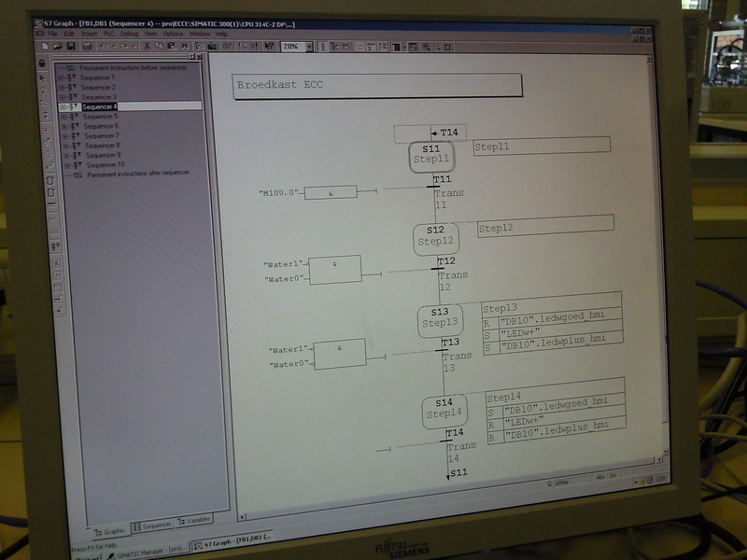747x560 pixels.
Task: Click the Open file toolbar icon
Action: click(56, 45)
